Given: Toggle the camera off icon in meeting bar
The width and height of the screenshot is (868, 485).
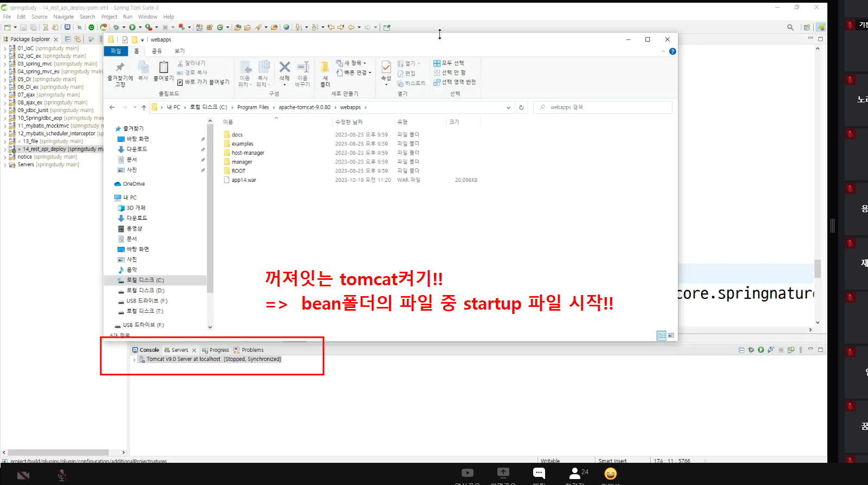Looking at the screenshot, I should click(23, 475).
